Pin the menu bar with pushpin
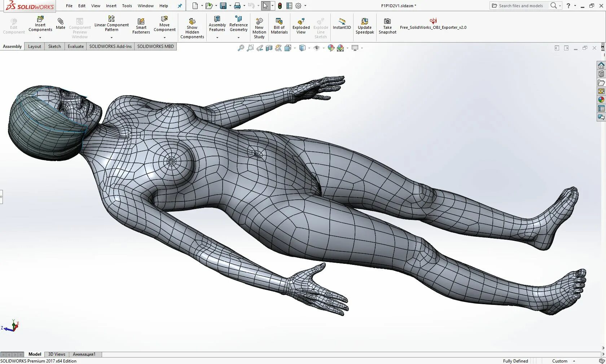The width and height of the screenshot is (606, 364). [180, 6]
